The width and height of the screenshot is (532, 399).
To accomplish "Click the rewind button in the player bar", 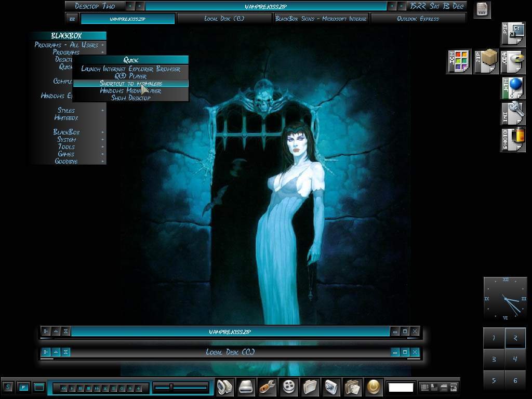I will [63, 388].
